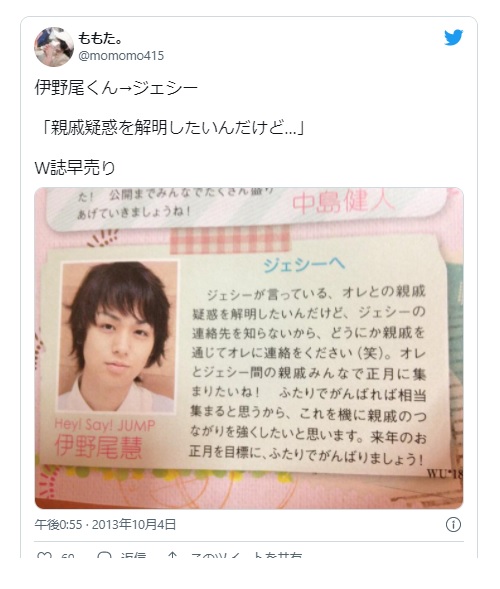The image size is (500, 589).
Task: Click the reply speech bubble icon
Action: point(104,555)
